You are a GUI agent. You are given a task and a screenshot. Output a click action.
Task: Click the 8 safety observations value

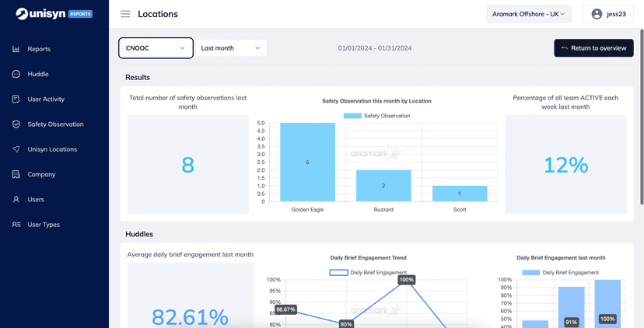(187, 165)
